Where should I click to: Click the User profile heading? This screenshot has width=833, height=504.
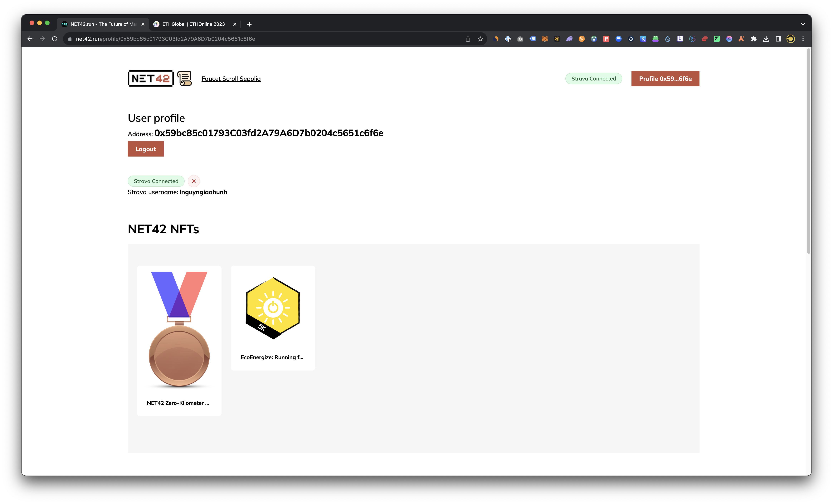pos(156,118)
